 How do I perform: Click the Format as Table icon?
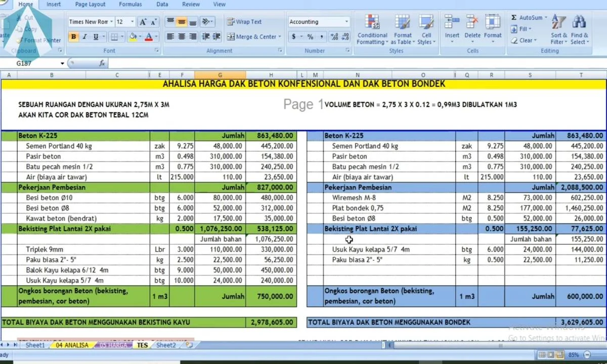pyautogui.click(x=403, y=30)
